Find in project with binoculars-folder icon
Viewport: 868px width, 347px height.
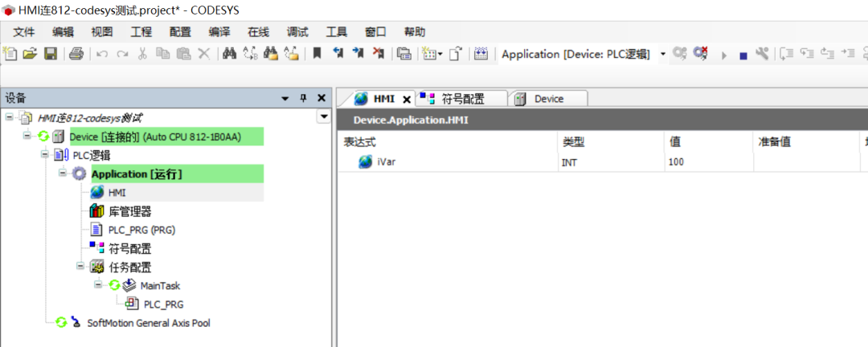tap(271, 54)
